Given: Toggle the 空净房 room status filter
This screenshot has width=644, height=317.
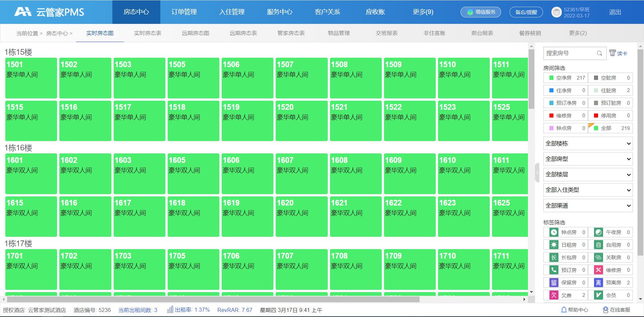Looking at the screenshot, I should 565,78.
